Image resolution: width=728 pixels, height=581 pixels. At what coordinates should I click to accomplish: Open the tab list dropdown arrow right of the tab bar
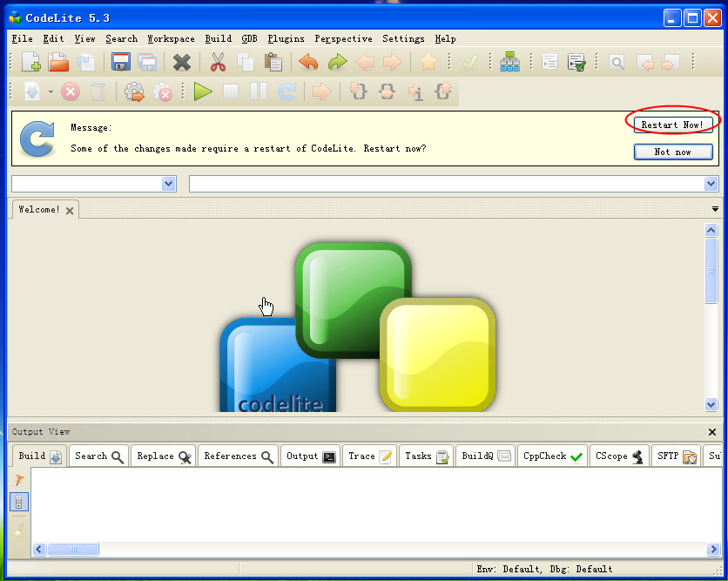[x=715, y=209]
